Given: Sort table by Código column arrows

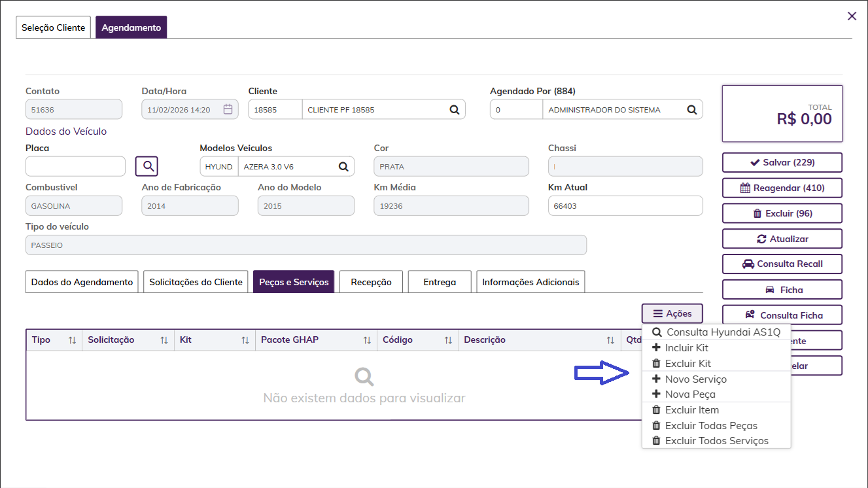Looking at the screenshot, I should pos(448,340).
